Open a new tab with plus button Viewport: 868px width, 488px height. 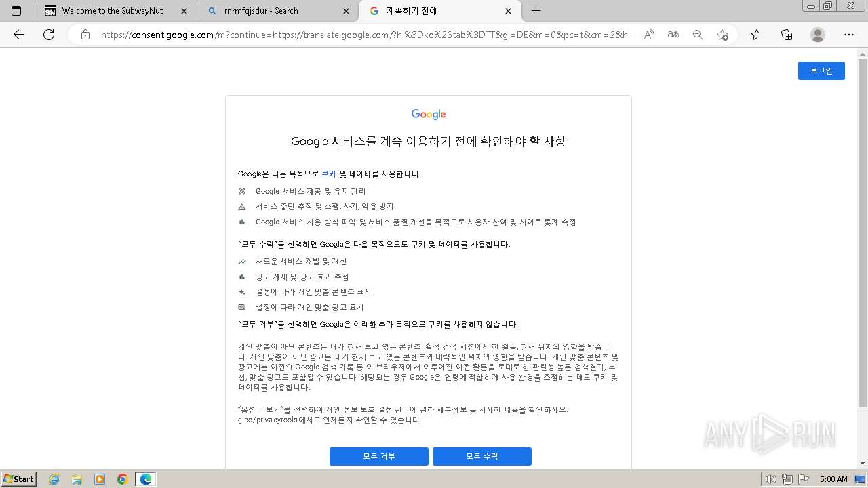click(536, 11)
